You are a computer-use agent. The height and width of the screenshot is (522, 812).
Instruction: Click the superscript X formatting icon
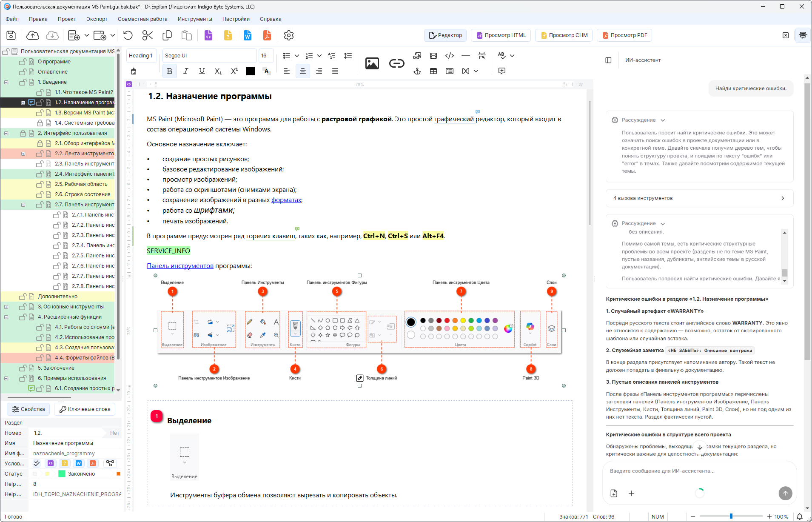pos(234,71)
